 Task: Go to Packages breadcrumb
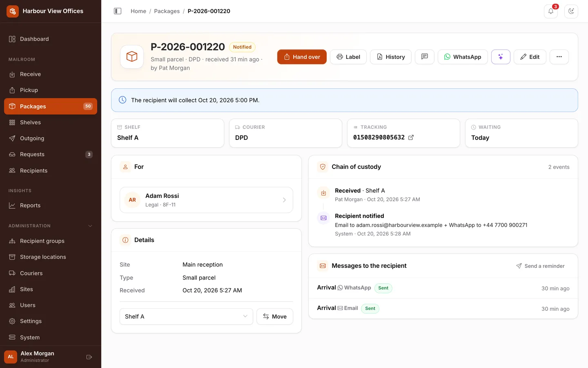167,11
